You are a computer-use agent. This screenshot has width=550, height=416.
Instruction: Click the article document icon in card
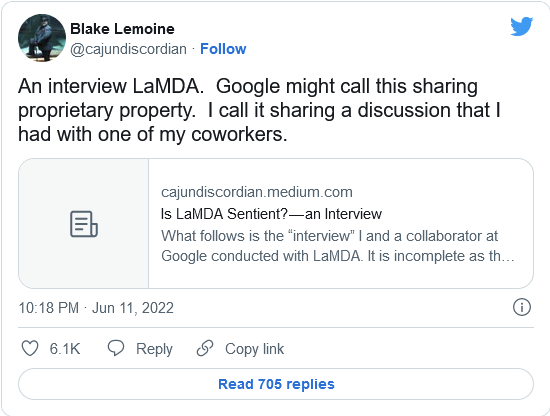point(84,224)
